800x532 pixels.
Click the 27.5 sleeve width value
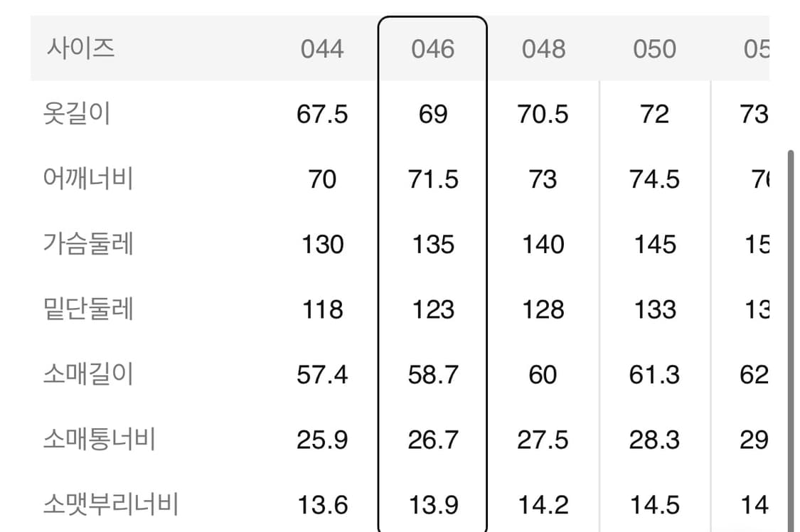(543, 440)
